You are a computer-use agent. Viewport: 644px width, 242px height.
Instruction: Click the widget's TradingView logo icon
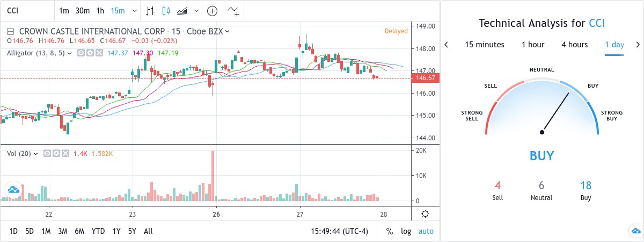click(x=635, y=231)
